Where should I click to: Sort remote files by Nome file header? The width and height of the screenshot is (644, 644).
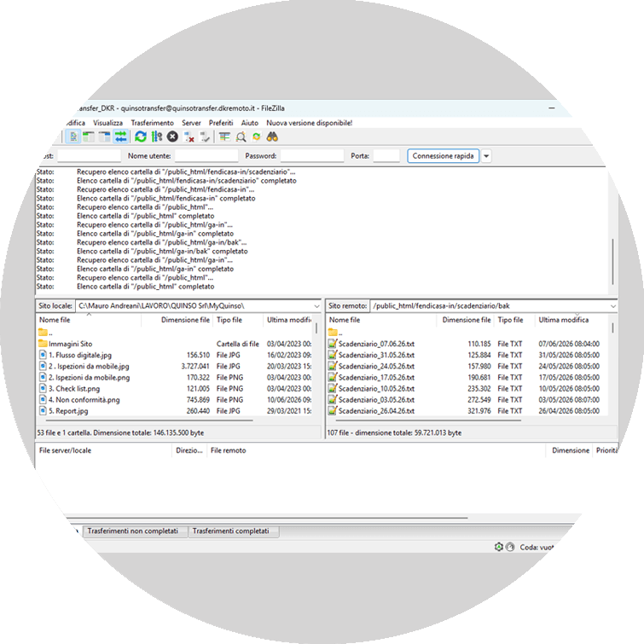381,320
